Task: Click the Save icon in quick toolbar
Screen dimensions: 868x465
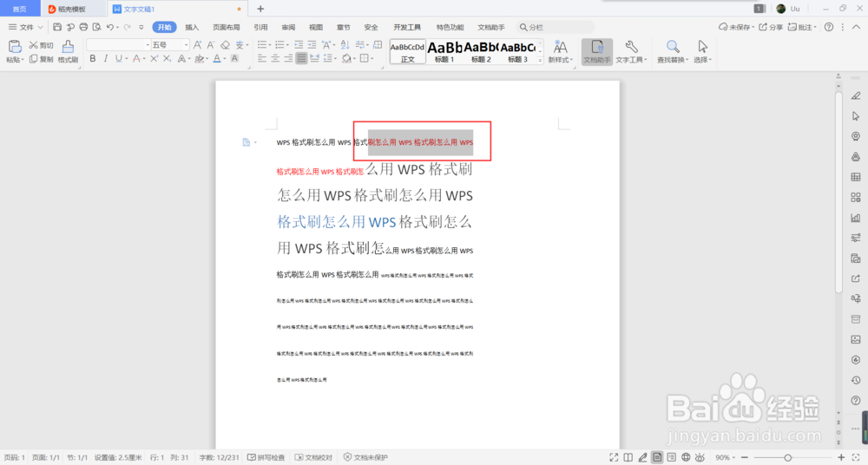Action: tap(57, 27)
